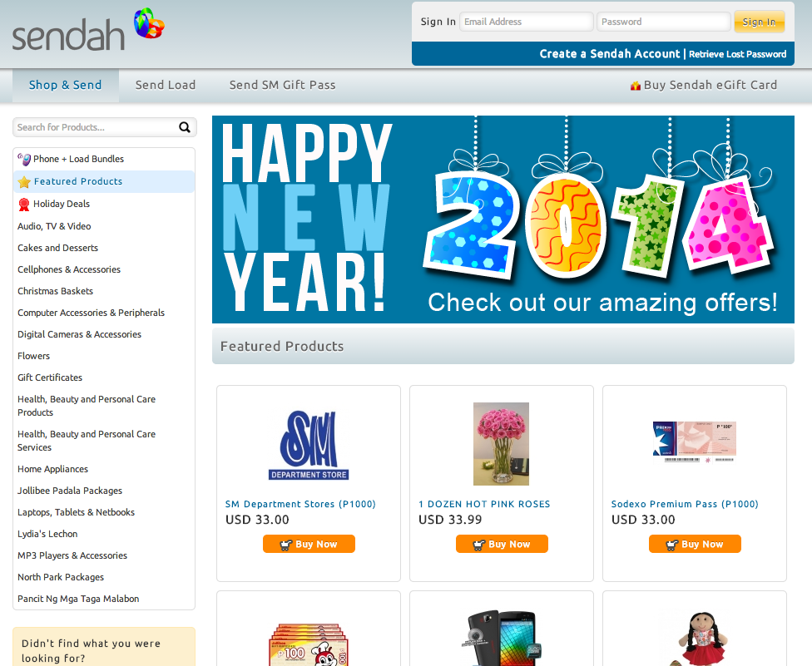812x666 pixels.
Task: Click the search magnifier icon
Action: tap(185, 127)
